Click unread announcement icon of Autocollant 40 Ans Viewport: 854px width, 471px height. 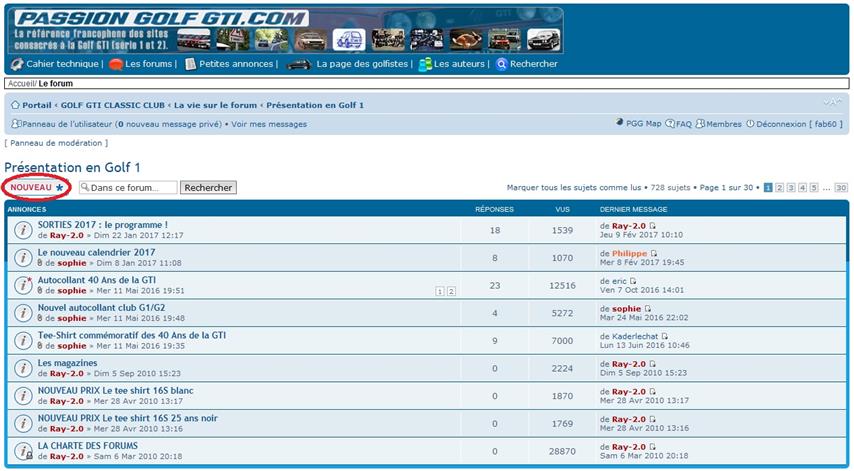pos(23,285)
